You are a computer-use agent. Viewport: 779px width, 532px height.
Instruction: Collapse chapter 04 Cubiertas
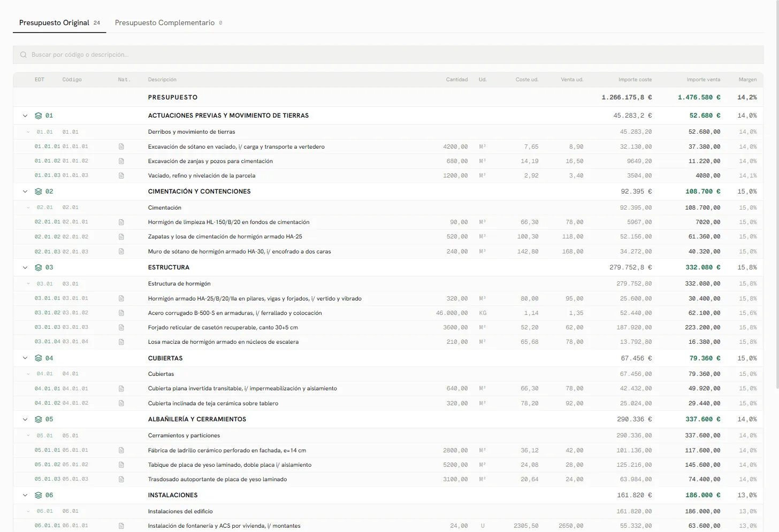[25, 358]
